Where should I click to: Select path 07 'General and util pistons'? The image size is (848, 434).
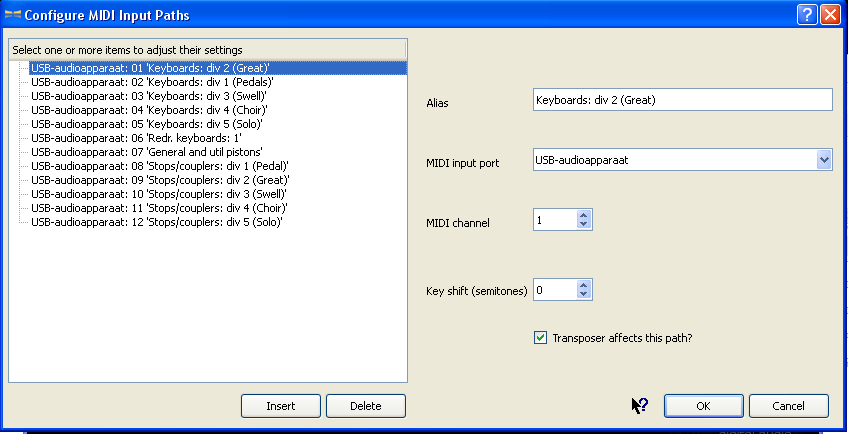coord(147,152)
